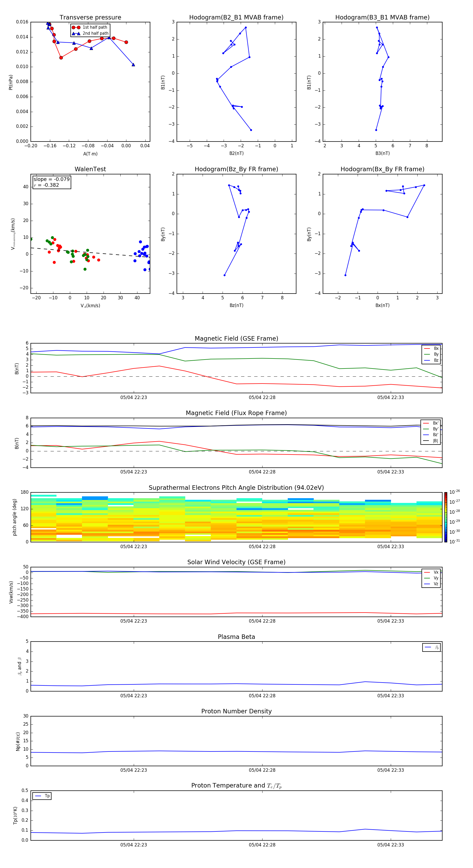473x868 pixels.
Task: Click the "A(T·m)" x-axis label
Action: pyautogui.click(x=90, y=154)
